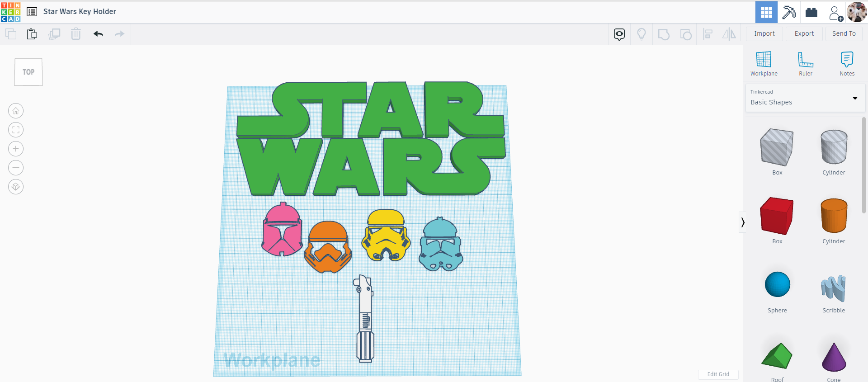The height and width of the screenshot is (382, 868).
Task: Open the Bricks mode icon
Action: click(x=811, y=12)
